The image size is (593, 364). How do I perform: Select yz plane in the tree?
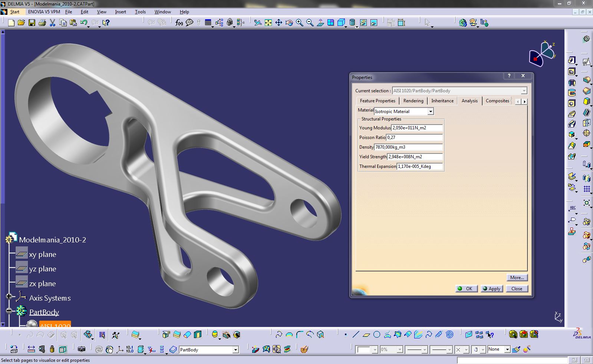pos(43,269)
